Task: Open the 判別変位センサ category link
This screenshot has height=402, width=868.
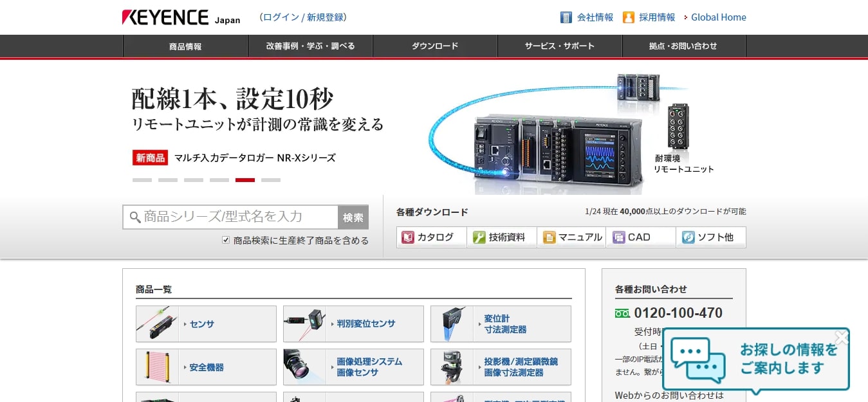Action: [366, 324]
